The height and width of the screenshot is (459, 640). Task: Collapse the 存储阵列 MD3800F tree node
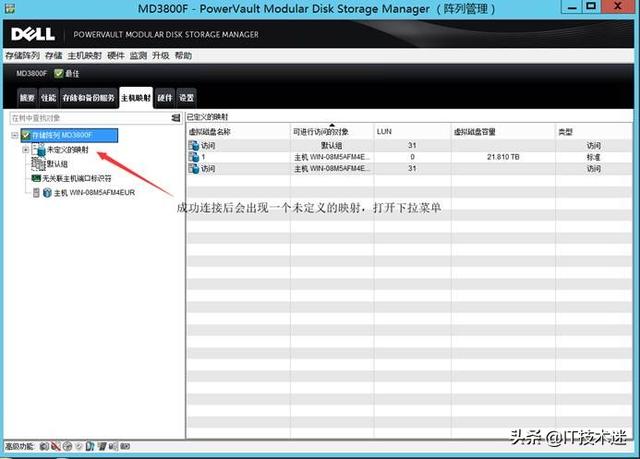tap(15, 135)
